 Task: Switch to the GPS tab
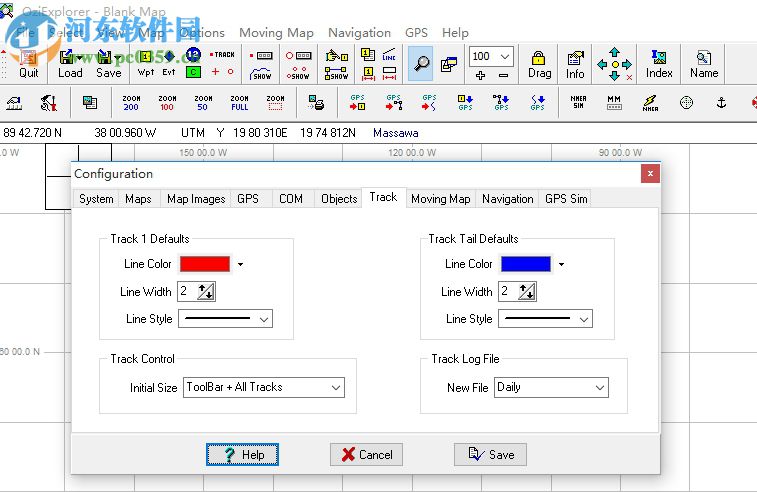(x=248, y=199)
